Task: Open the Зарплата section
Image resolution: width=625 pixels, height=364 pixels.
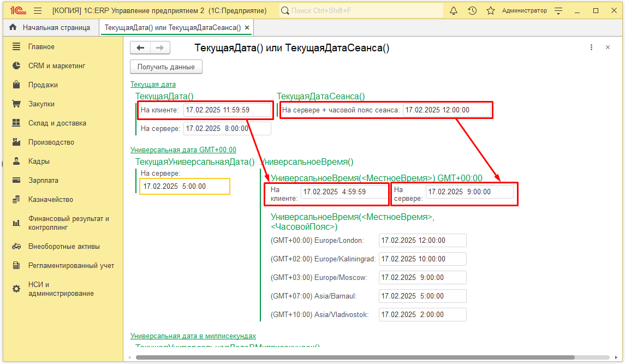Action: [x=43, y=180]
